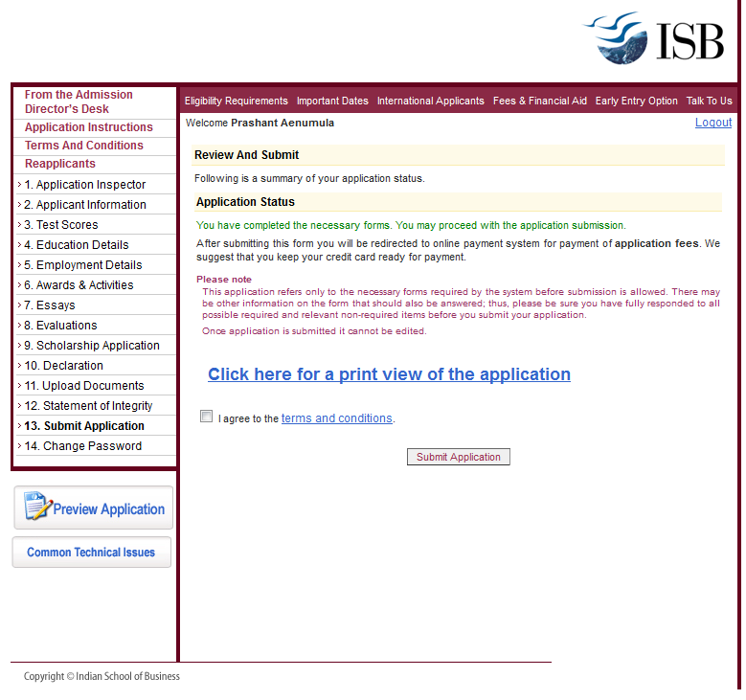Select Important Dates in the top menu

[332, 101]
